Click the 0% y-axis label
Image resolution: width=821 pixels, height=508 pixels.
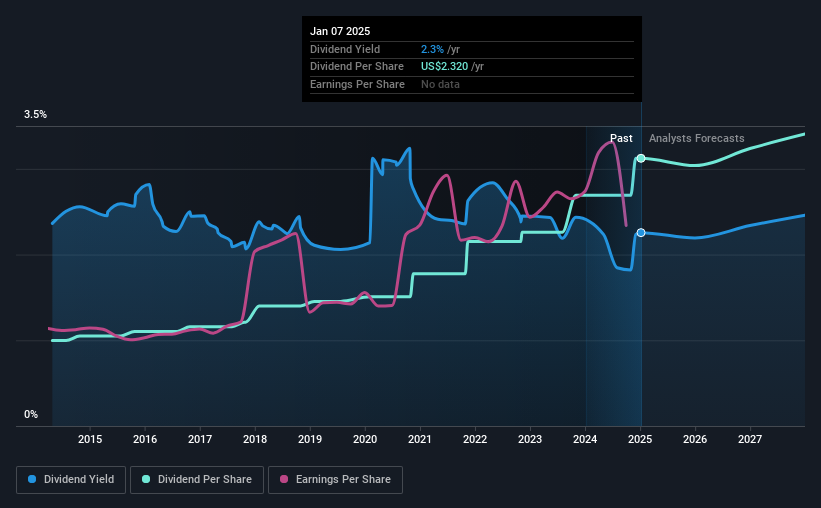31,414
